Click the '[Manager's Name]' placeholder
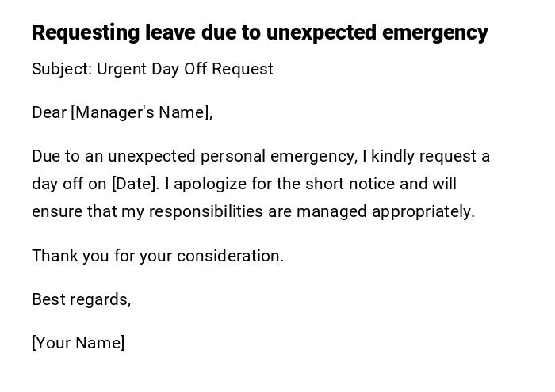This screenshot has height=392, width=555. [x=141, y=112]
